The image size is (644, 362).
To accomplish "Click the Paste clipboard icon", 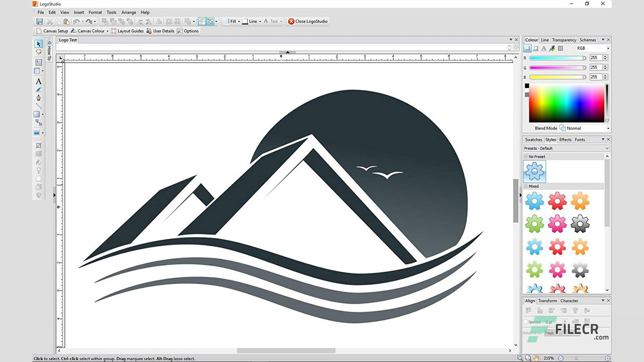I will pyautogui.click(x=65, y=21).
